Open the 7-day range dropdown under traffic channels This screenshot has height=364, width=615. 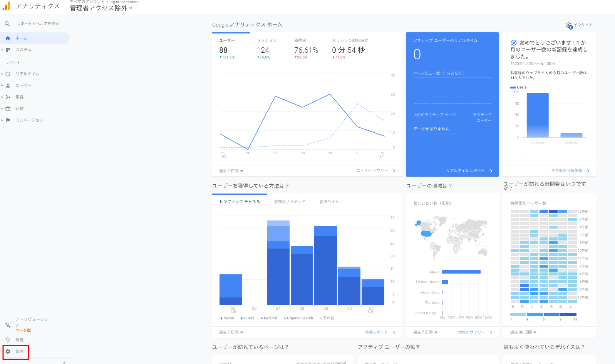point(231,332)
